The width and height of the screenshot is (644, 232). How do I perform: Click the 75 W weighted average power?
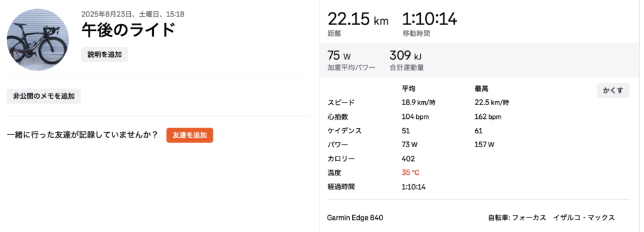[x=339, y=55]
